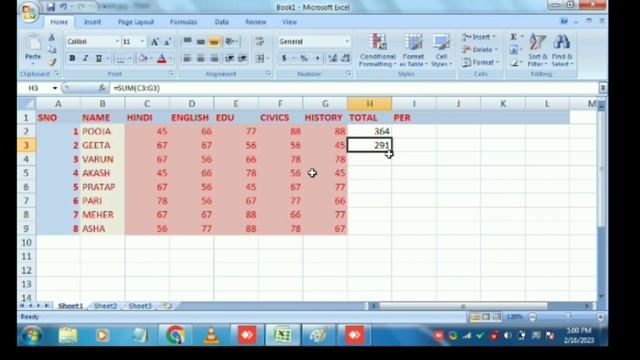Paste from the clipboard

[33, 49]
